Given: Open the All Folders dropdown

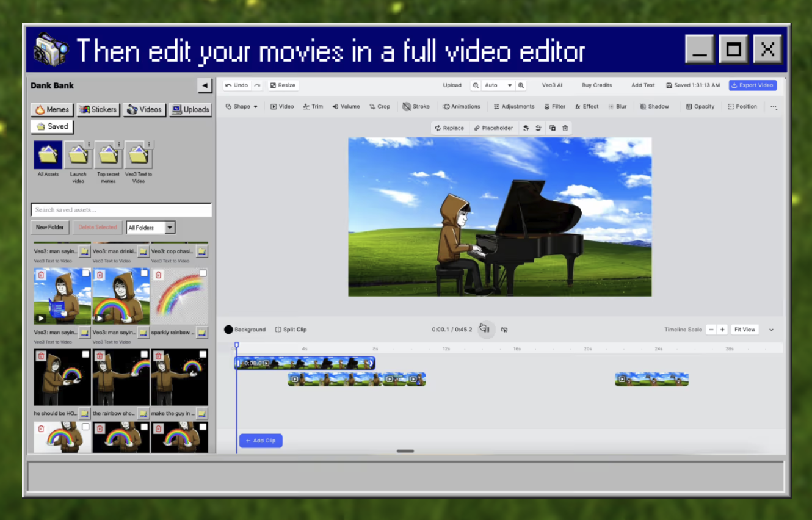Looking at the screenshot, I should [151, 228].
